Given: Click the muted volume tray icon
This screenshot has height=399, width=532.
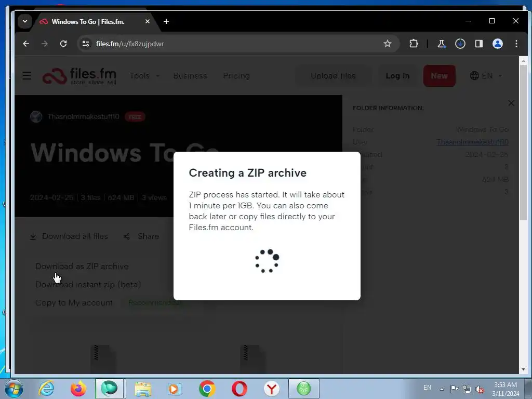Looking at the screenshot, I should (x=480, y=389).
